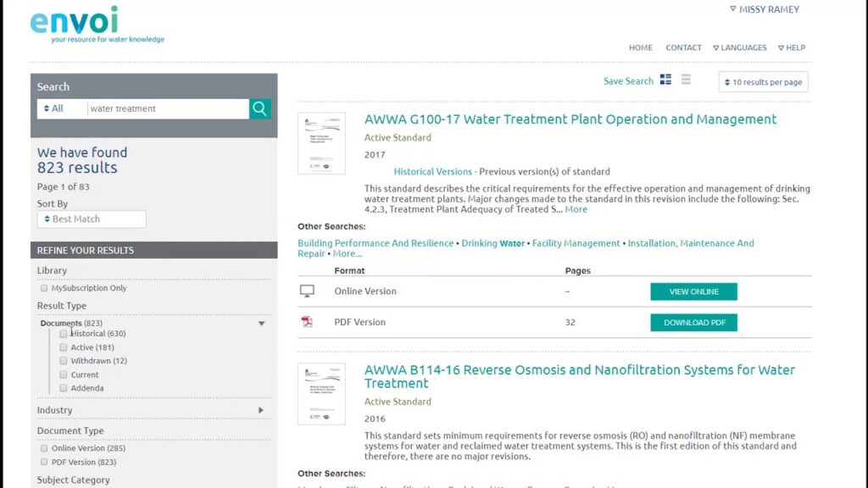The height and width of the screenshot is (488, 868).
Task: Open the Languages menu
Action: pyautogui.click(x=740, y=48)
